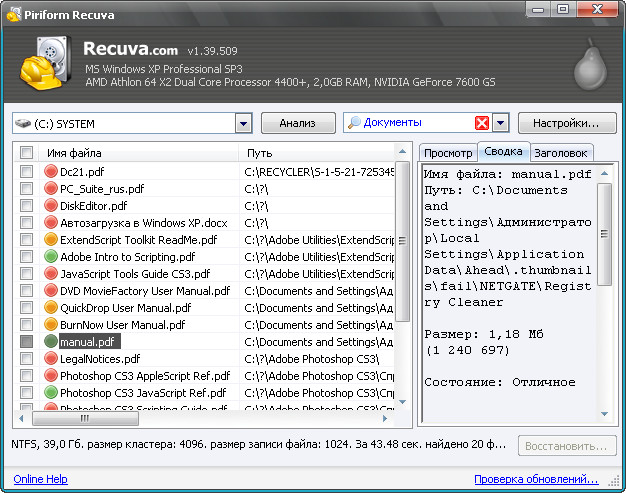This screenshot has height=493, width=626.
Task: Click the red dot for DVD MovieFactory User Manual.pdf
Action: pos(51,291)
